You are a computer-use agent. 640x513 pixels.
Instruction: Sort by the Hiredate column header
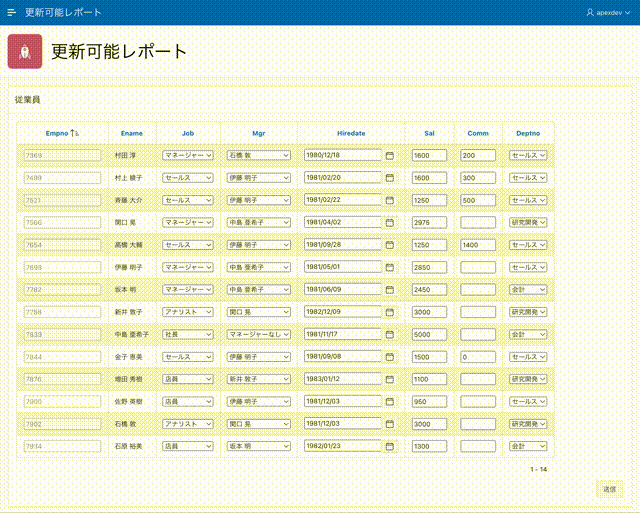(x=351, y=133)
